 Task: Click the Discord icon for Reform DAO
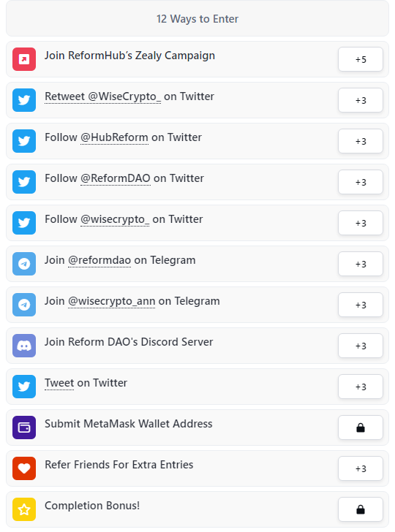(x=24, y=346)
